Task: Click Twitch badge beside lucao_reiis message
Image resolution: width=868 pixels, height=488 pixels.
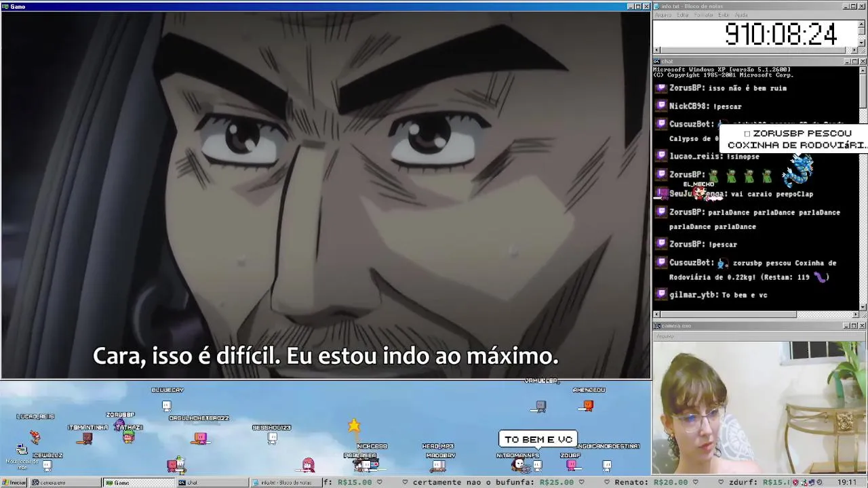Action: pos(661,156)
